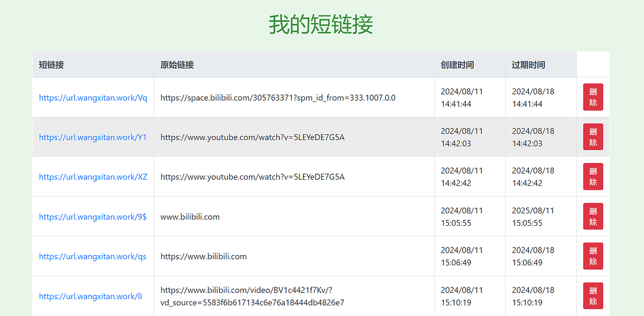Select the https://www.bilibili.com original link text

click(203, 256)
